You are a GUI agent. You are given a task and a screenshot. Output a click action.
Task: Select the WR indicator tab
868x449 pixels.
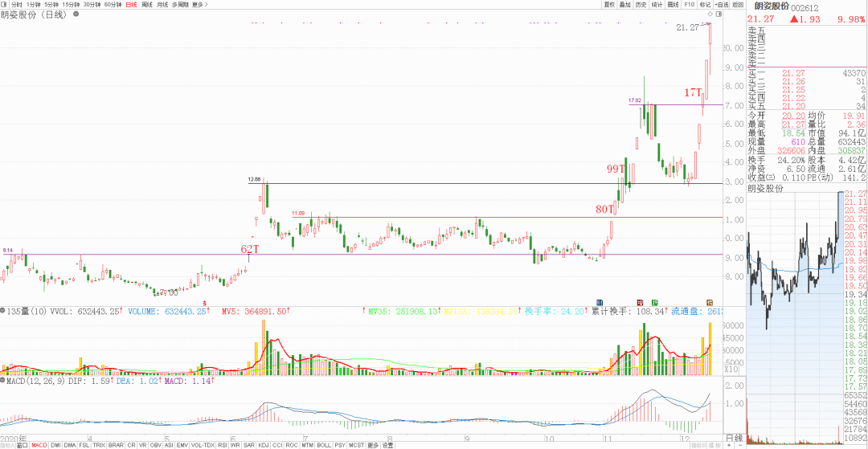(235, 445)
